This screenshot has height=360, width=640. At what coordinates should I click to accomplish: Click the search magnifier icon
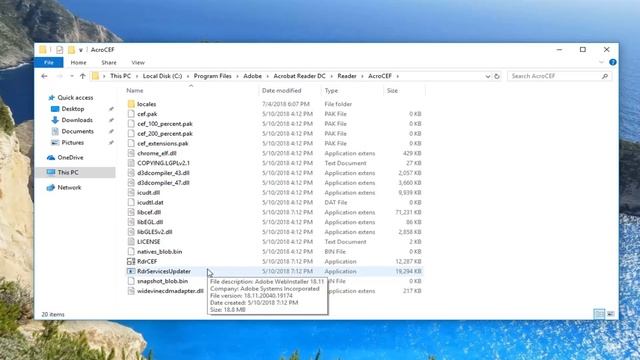605,76
